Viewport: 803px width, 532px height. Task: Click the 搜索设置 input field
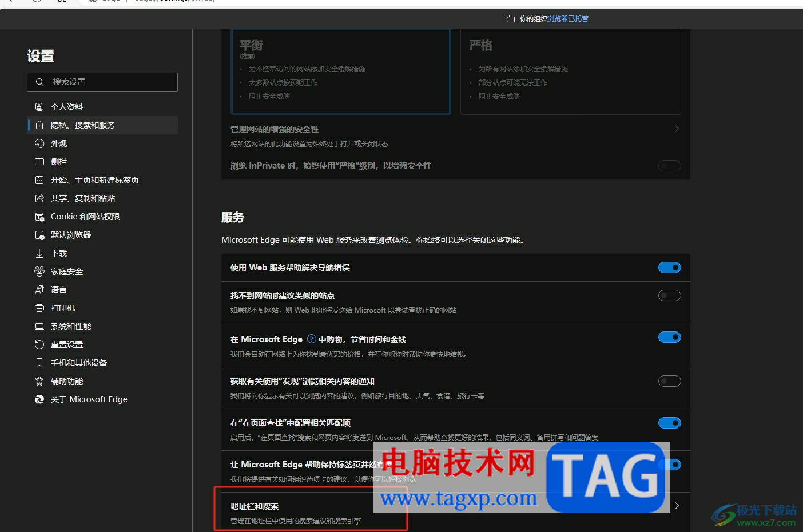(102, 82)
